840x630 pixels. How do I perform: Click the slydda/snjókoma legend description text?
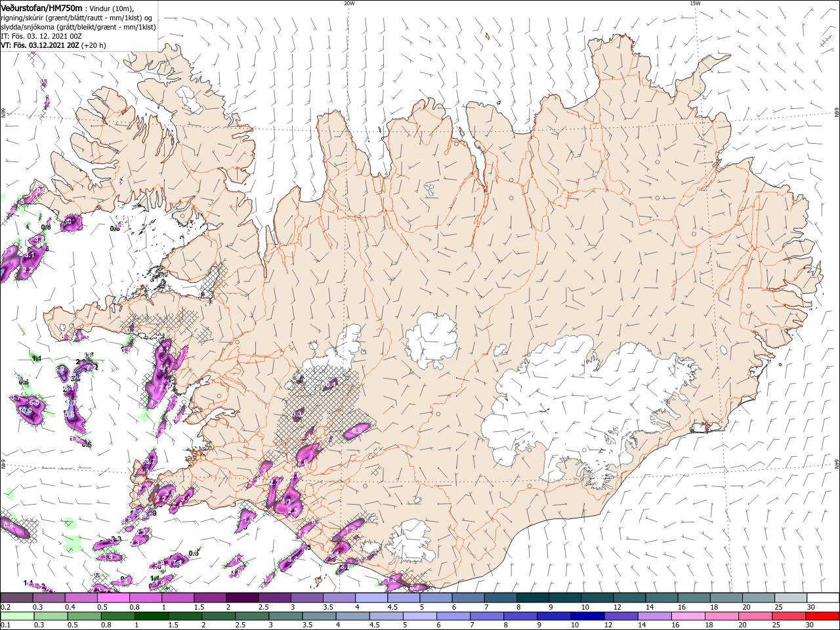pos(77,27)
